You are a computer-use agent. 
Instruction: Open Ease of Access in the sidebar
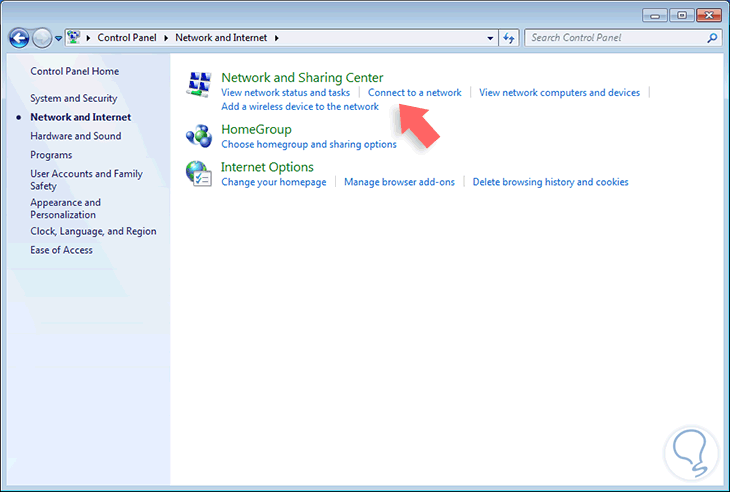pyautogui.click(x=61, y=250)
